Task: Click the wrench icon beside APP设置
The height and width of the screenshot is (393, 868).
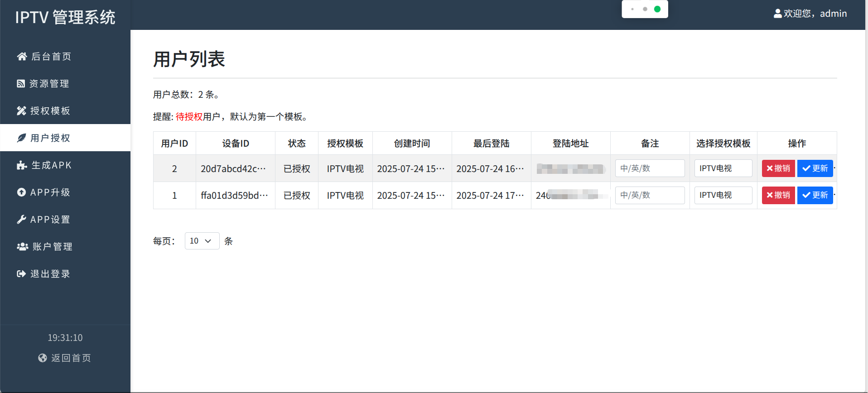Action: (21, 219)
